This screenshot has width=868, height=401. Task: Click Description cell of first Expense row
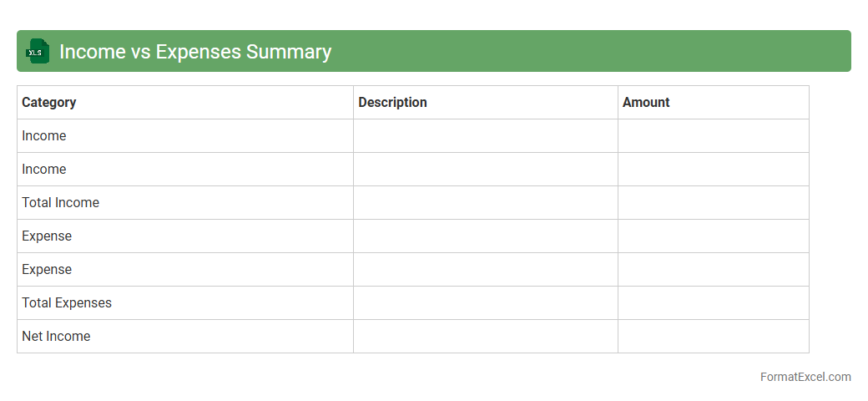[485, 236]
